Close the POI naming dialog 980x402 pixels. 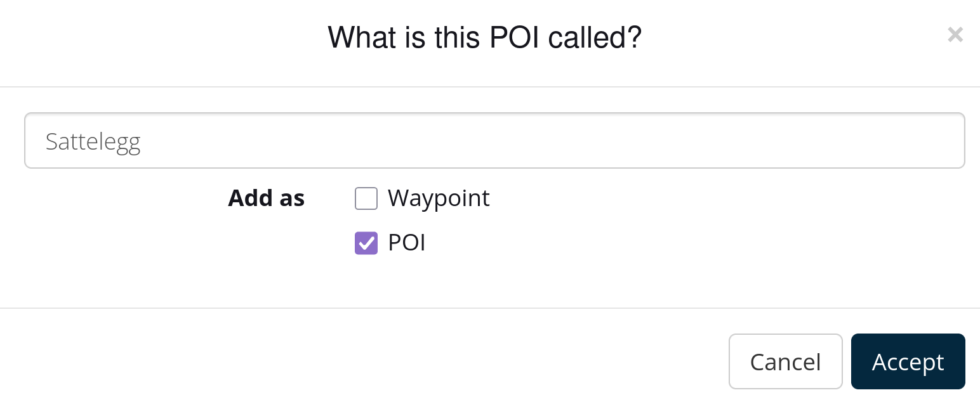tap(955, 35)
